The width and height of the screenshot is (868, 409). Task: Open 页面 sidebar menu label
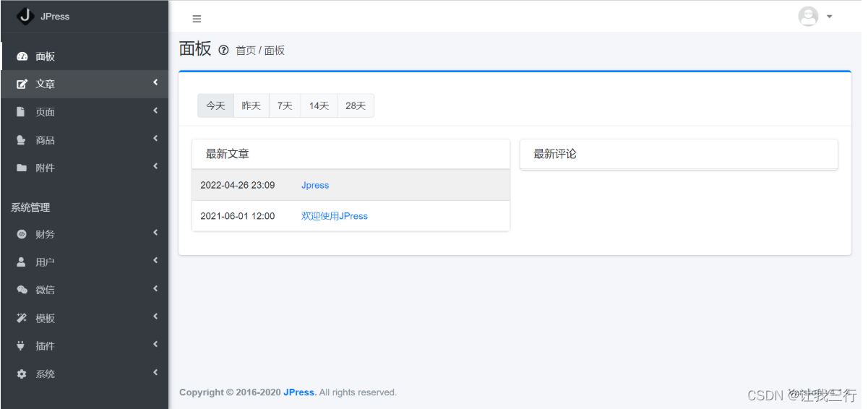coord(46,112)
